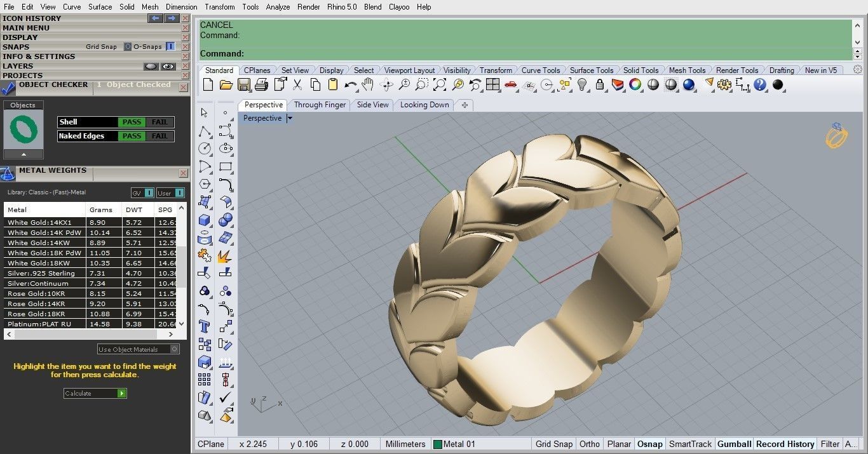Click the light bulb Hide/Show icon

point(581,84)
